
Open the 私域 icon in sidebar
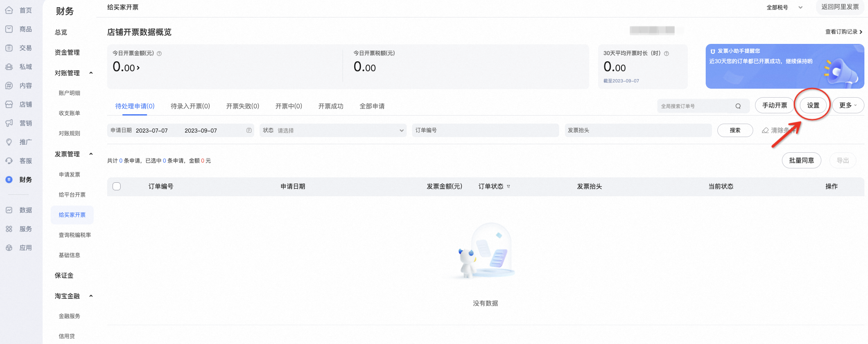(9, 67)
